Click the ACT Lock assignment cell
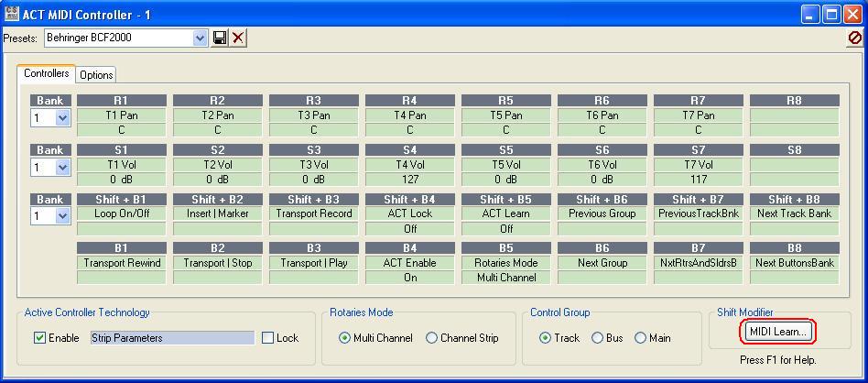 tap(409, 213)
